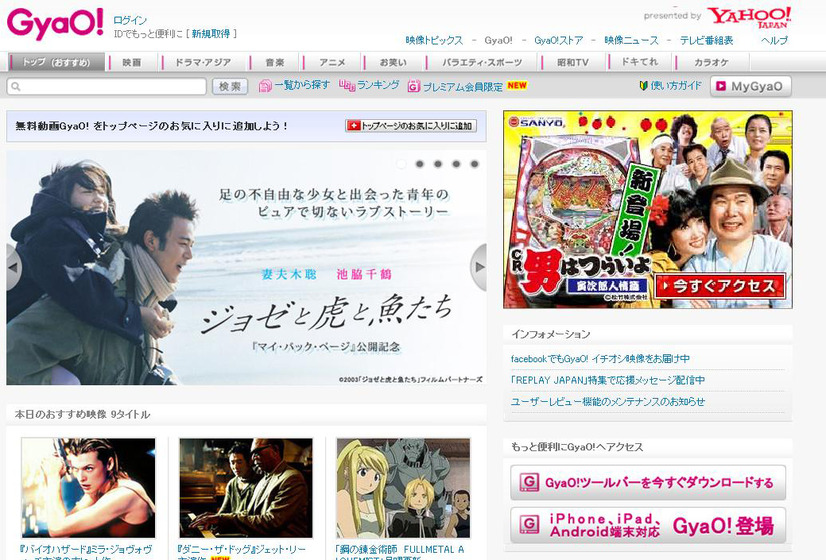Image resolution: width=826 pixels, height=560 pixels.
Task: Switch to the 音楽 tab
Action: [274, 62]
